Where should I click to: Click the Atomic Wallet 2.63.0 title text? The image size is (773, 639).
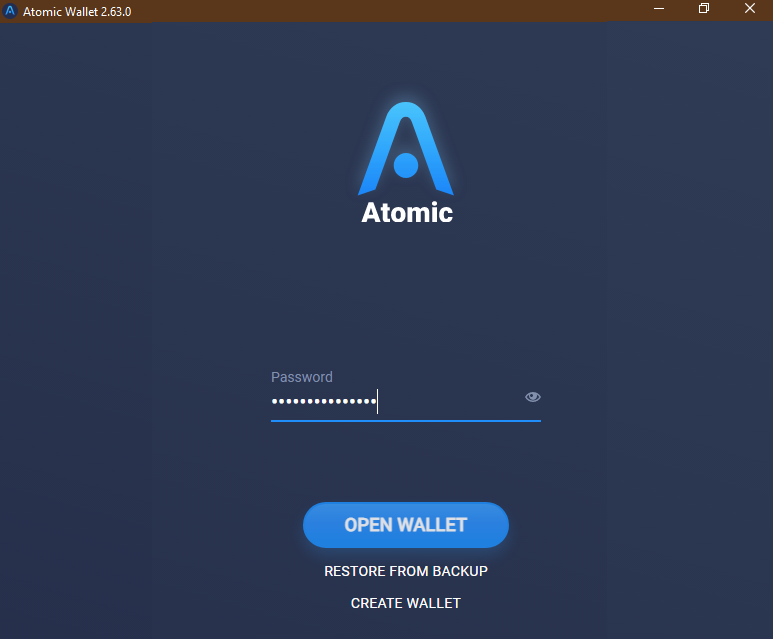tap(77, 12)
